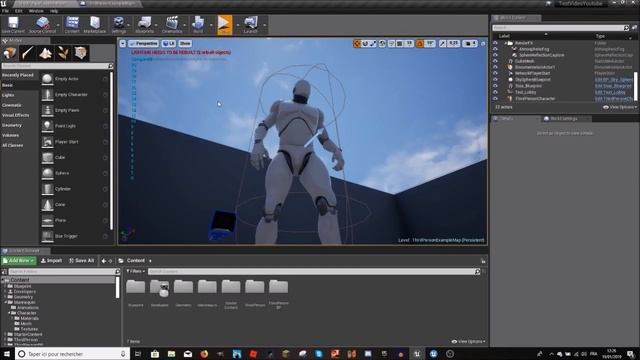Image resolution: width=640 pixels, height=360 pixels.
Task: Open the Perspective view mode dropdown
Action: click(143, 43)
